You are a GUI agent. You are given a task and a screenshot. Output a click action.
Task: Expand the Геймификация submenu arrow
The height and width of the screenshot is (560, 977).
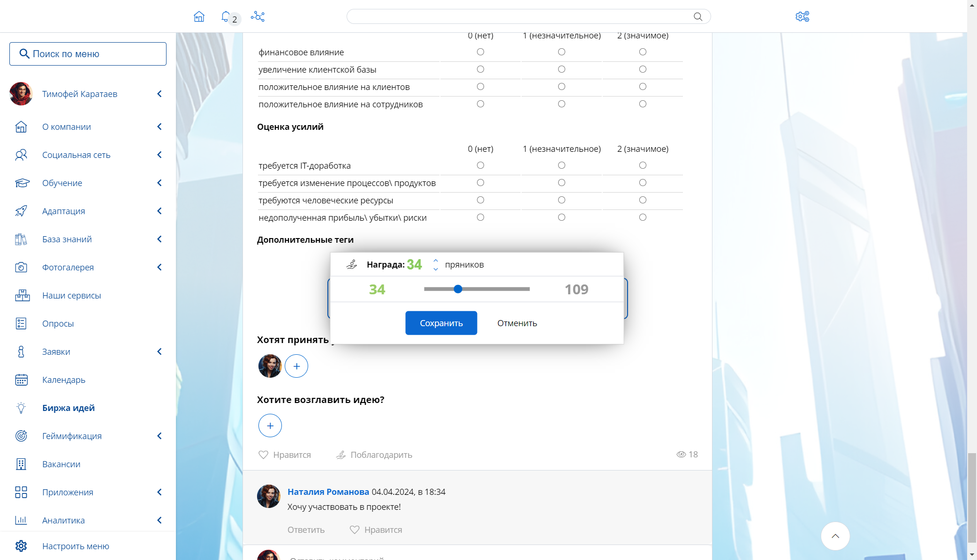point(159,436)
